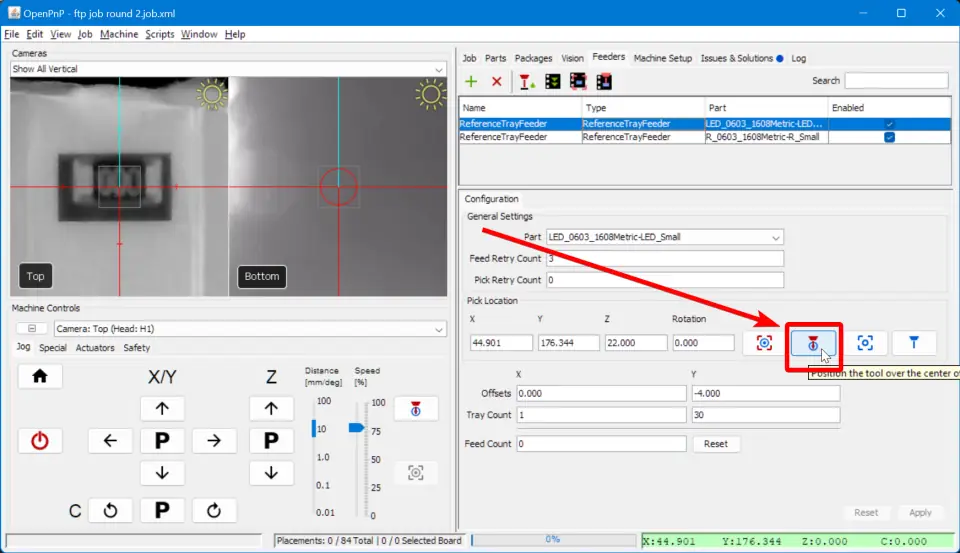Click the red X delete feeder icon
Image resolution: width=960 pixels, height=553 pixels.
pos(496,81)
